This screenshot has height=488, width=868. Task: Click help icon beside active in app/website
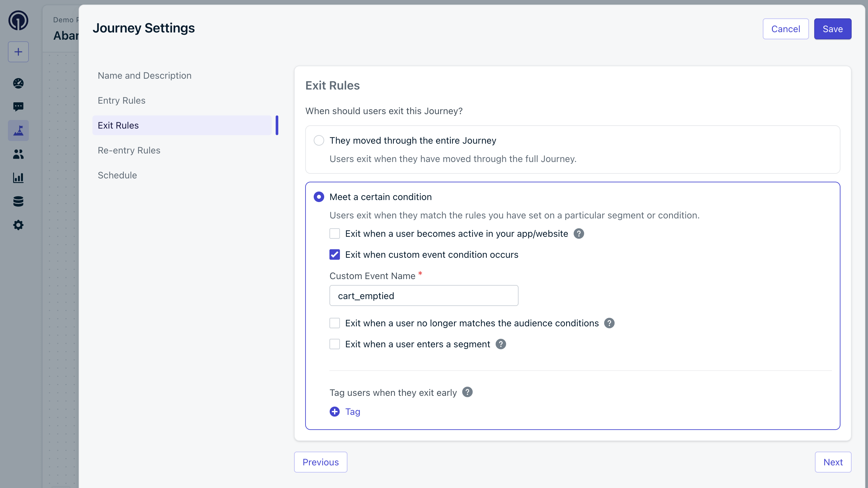pyautogui.click(x=579, y=234)
